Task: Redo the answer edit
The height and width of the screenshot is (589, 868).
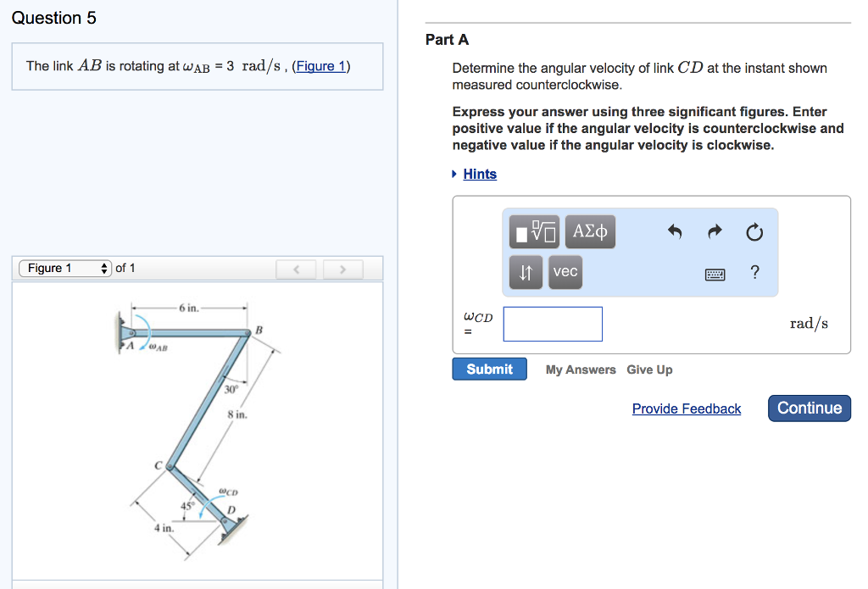Action: tap(714, 231)
